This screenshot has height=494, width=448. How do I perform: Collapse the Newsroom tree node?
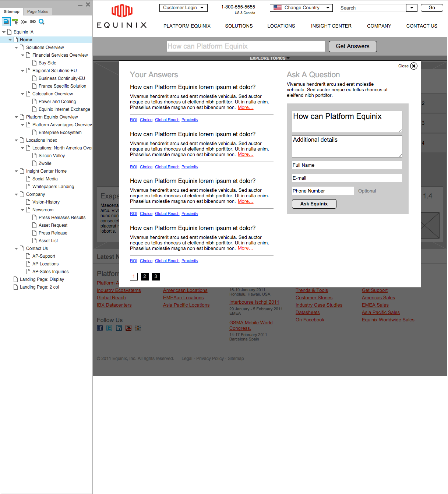tap(22, 210)
